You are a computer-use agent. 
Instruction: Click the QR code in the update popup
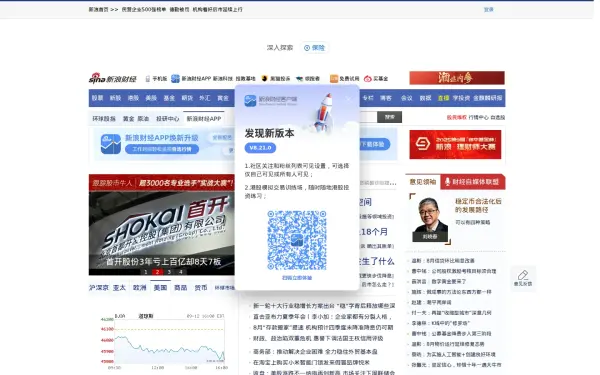pyautogui.click(x=297, y=240)
